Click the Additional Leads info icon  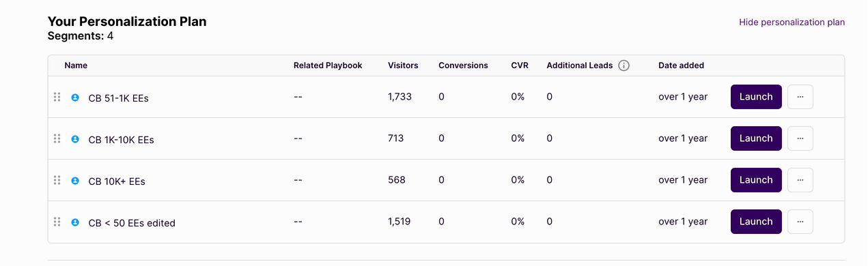[x=624, y=65]
